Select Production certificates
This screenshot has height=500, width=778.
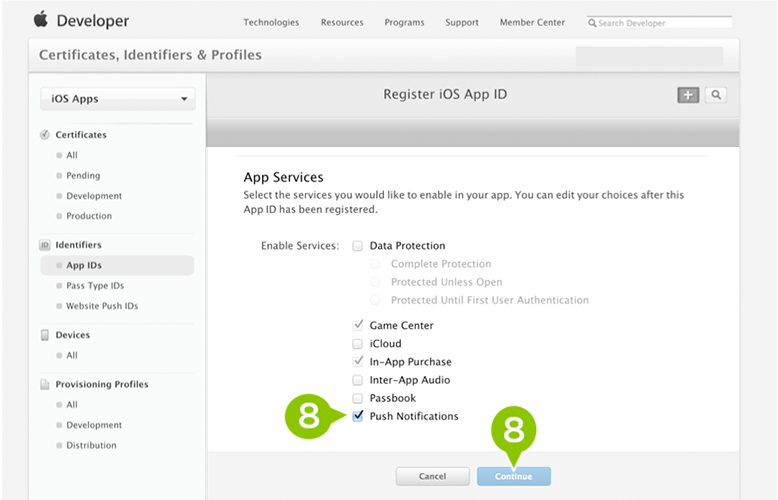coord(89,216)
